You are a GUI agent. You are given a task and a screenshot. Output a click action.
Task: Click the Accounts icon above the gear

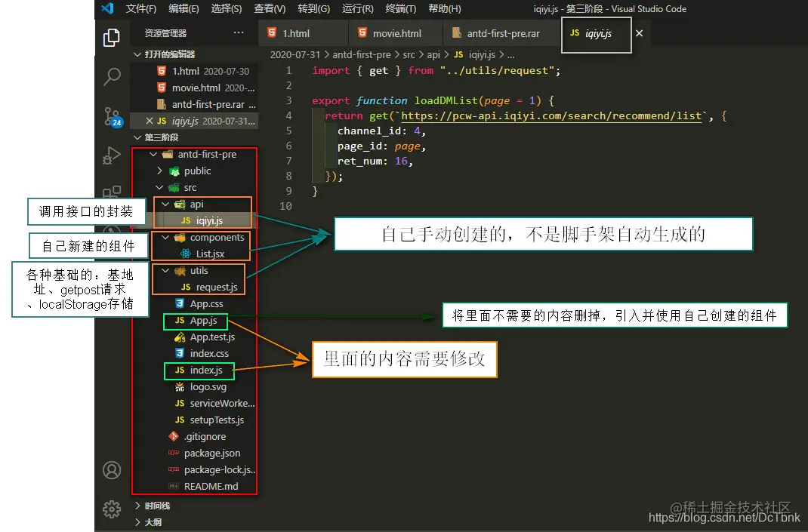[112, 469]
